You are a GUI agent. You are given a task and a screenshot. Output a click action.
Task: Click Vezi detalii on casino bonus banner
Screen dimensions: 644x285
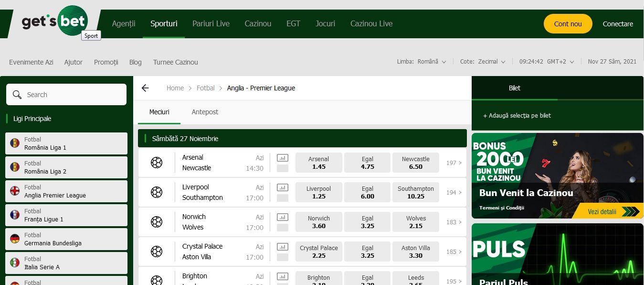[607, 211]
